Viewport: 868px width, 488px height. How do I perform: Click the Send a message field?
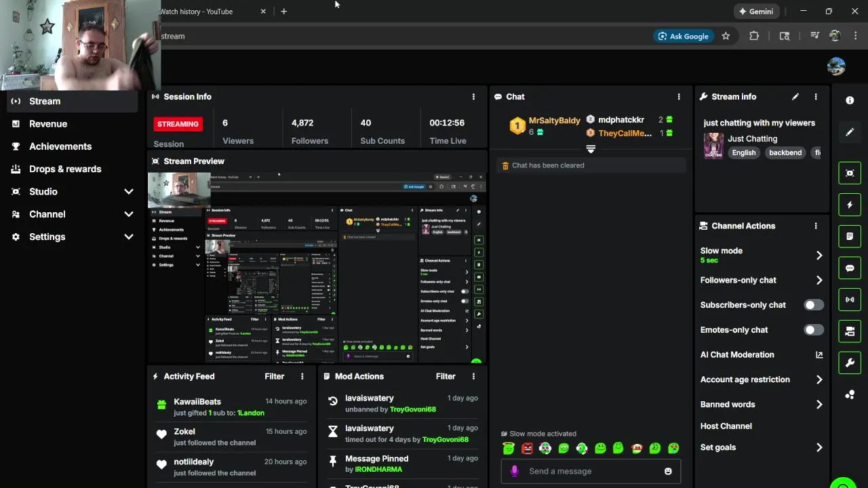click(x=591, y=471)
